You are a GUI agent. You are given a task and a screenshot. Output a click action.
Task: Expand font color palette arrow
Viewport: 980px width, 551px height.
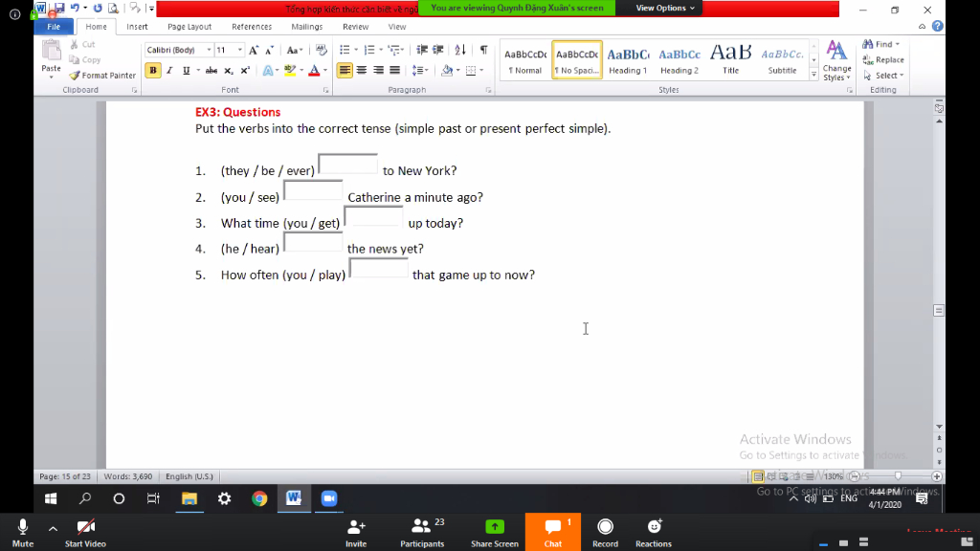325,71
